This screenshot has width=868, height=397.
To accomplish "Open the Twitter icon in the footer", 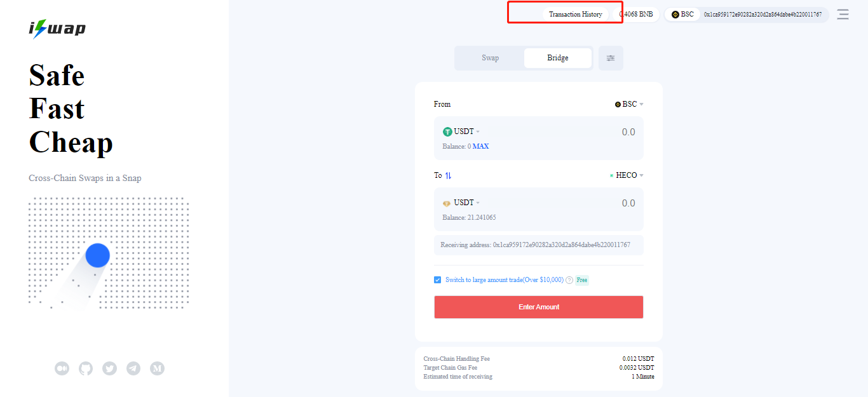I will click(109, 368).
